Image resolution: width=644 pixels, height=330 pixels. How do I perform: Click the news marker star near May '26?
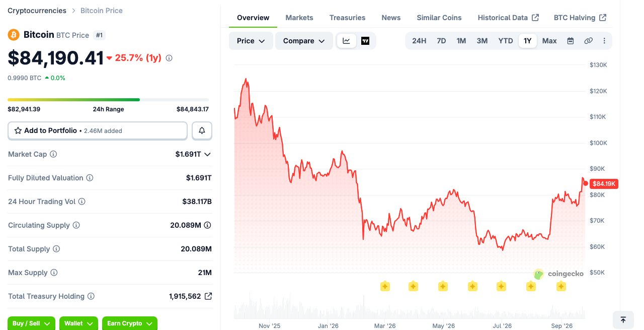coord(443,286)
